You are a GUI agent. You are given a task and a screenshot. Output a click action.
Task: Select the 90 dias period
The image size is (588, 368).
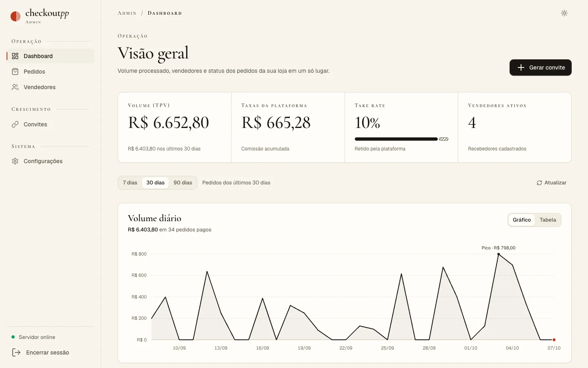(183, 183)
